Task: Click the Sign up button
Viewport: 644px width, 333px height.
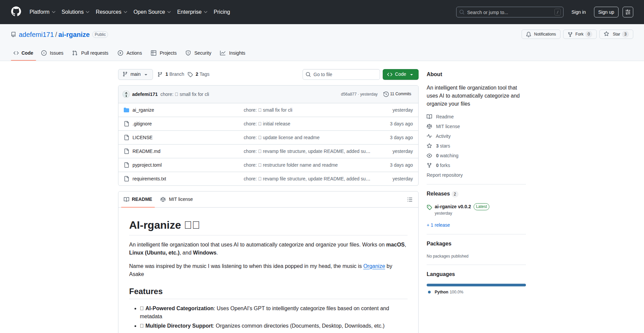Action: click(x=606, y=12)
